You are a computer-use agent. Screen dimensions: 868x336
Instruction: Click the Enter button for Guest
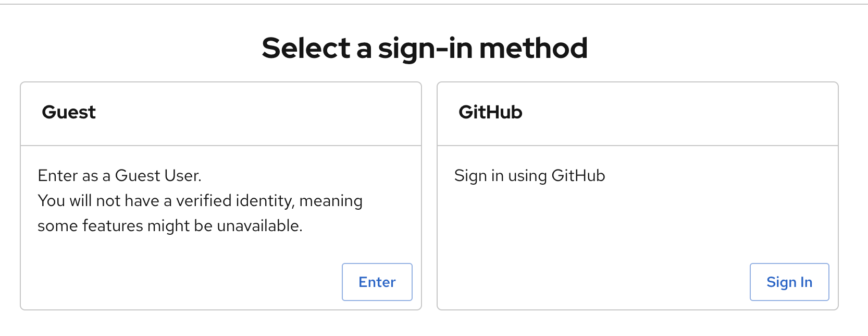377,282
